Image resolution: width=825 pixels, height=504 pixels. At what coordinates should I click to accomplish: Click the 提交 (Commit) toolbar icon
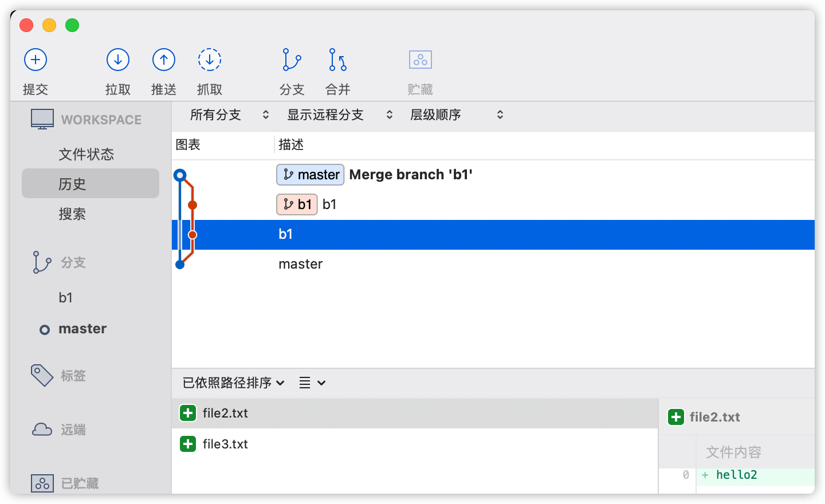tap(35, 60)
